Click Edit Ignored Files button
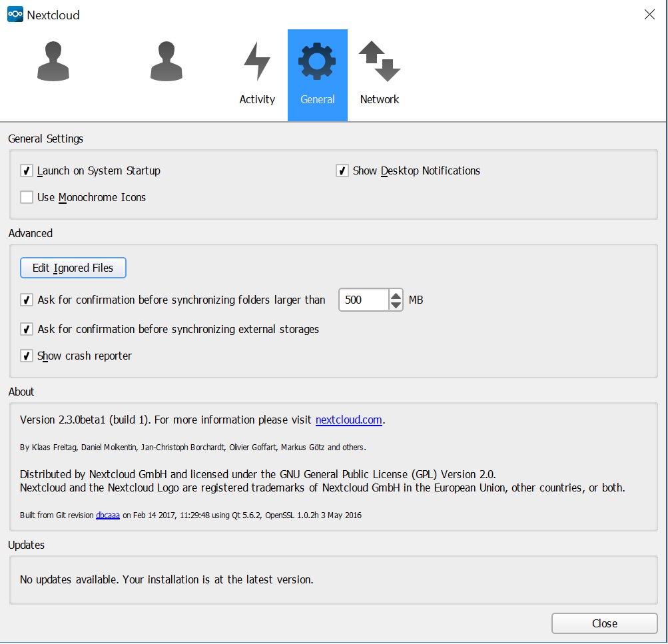This screenshot has width=668, height=644. pos(73,268)
